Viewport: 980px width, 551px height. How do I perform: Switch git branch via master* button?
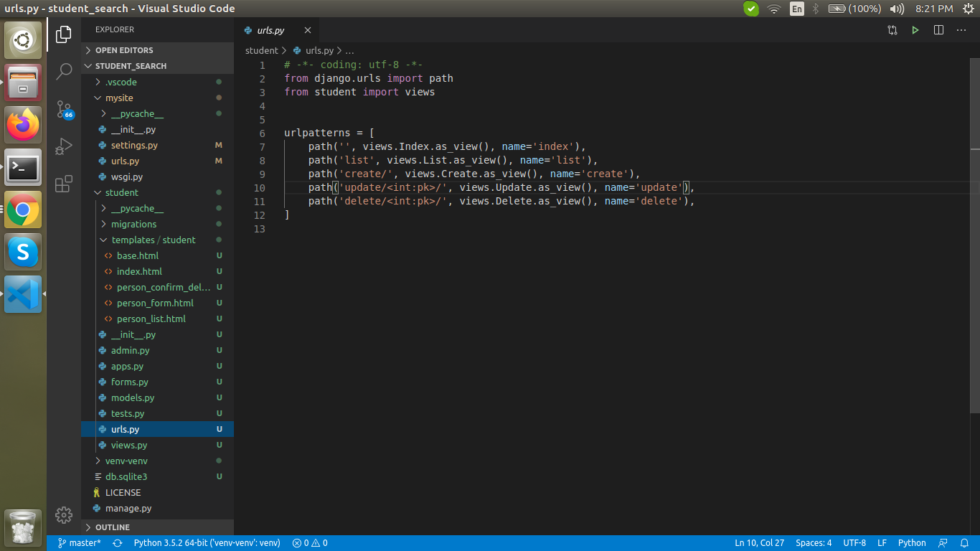coord(80,543)
